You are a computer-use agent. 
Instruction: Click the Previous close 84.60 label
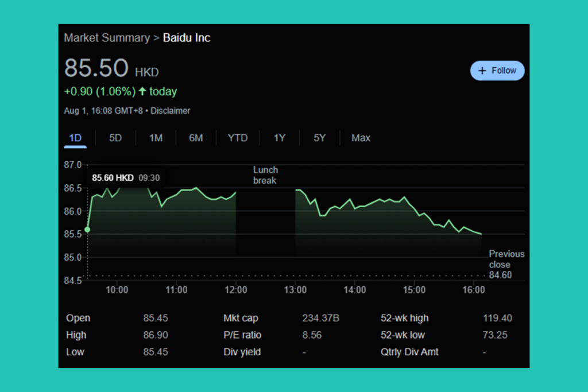click(x=506, y=265)
